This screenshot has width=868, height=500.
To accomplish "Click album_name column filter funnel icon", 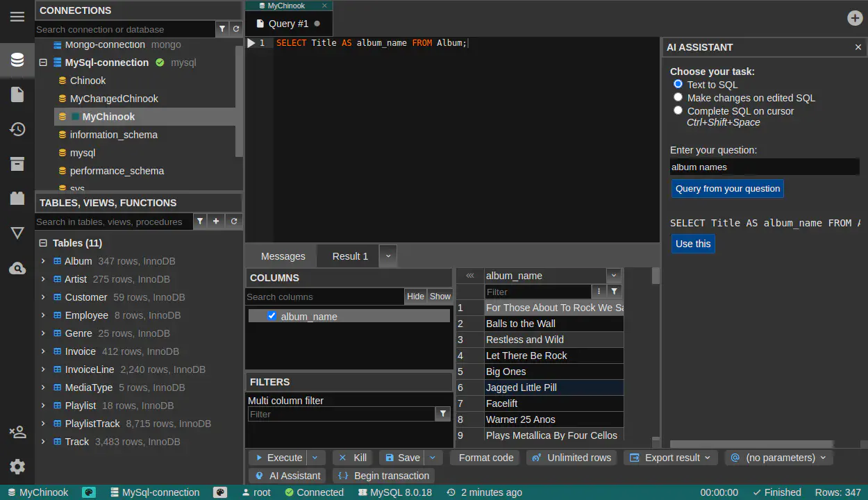I will tap(615, 292).
